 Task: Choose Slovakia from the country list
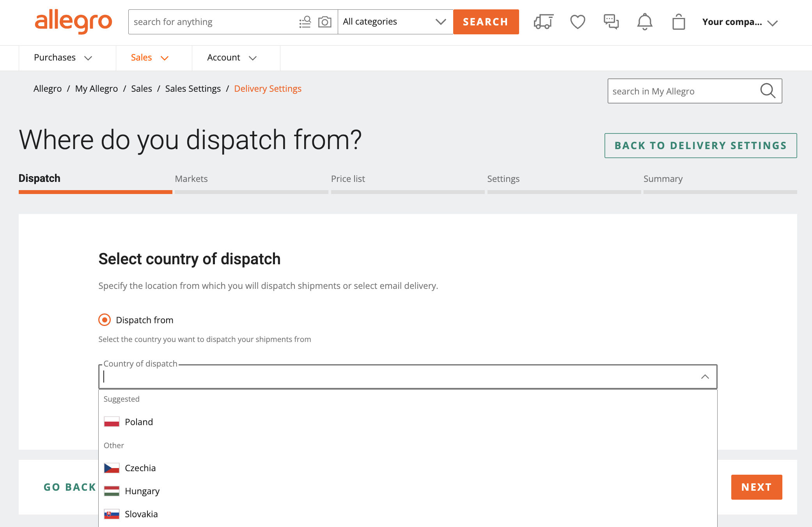coord(408,514)
